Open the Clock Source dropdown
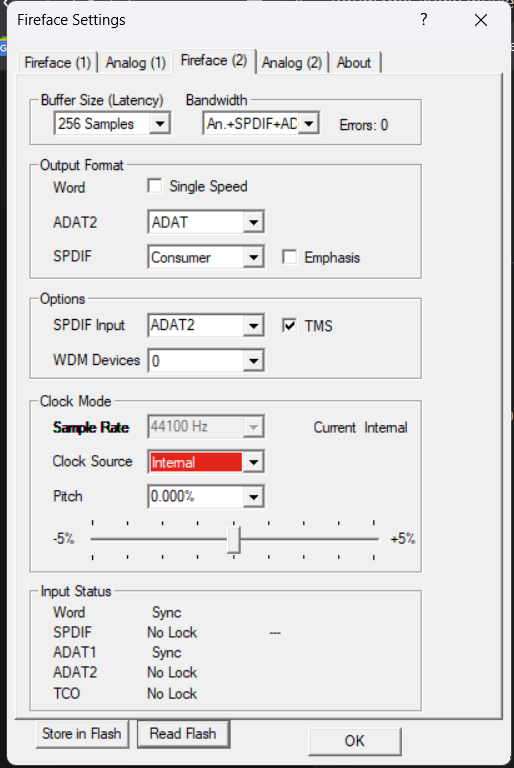The width and height of the screenshot is (514, 768). (x=206, y=462)
